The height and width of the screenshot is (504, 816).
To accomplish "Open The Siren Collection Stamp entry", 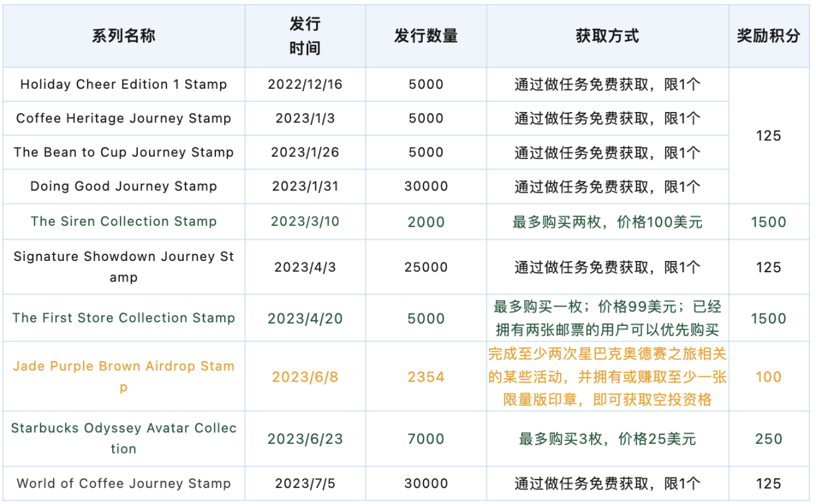I will click(123, 221).
